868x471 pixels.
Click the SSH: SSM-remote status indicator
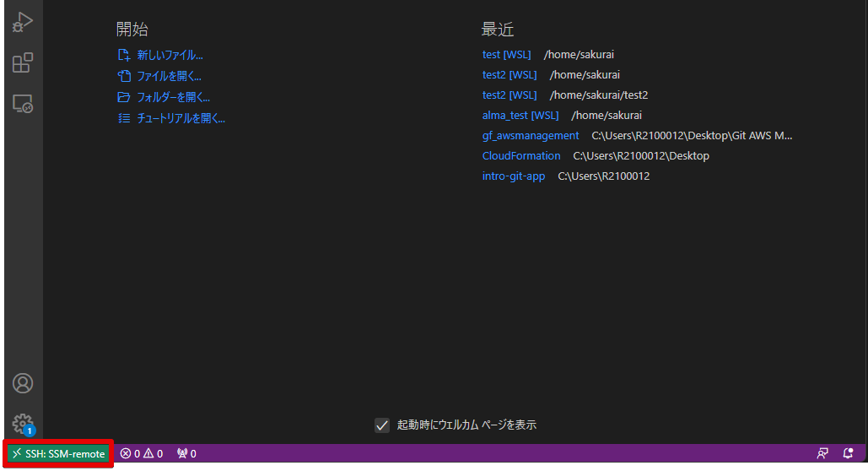[59, 454]
